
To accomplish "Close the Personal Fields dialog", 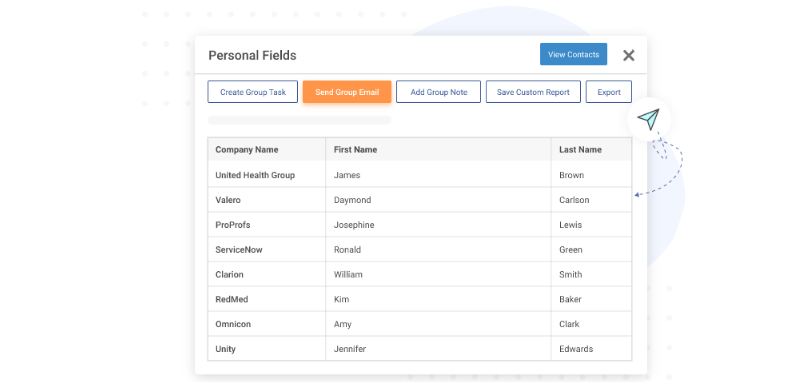I will pyautogui.click(x=628, y=55).
